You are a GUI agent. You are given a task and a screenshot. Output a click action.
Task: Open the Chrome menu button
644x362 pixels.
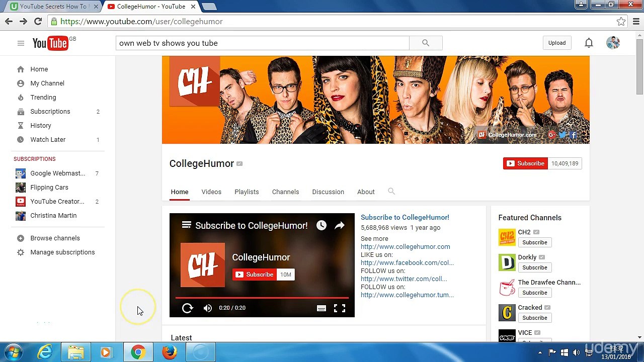tap(636, 21)
